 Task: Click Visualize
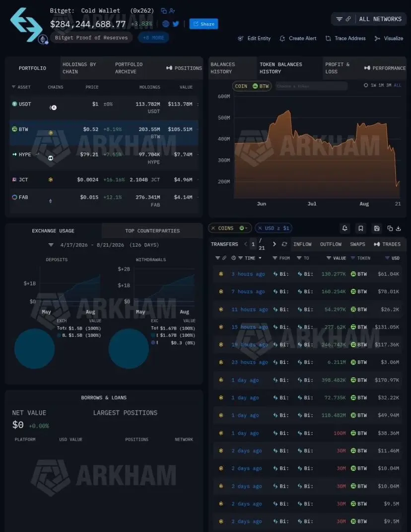click(x=389, y=38)
